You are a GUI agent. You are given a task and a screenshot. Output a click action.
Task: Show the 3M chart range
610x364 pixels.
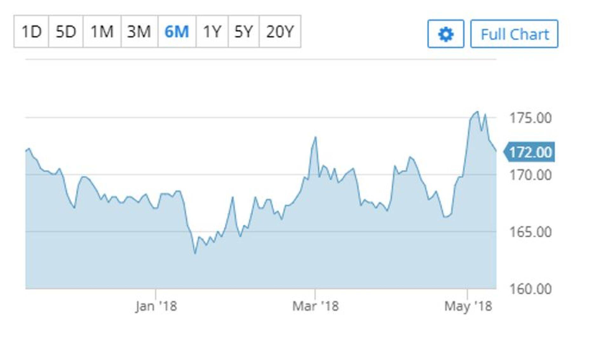[x=139, y=32]
